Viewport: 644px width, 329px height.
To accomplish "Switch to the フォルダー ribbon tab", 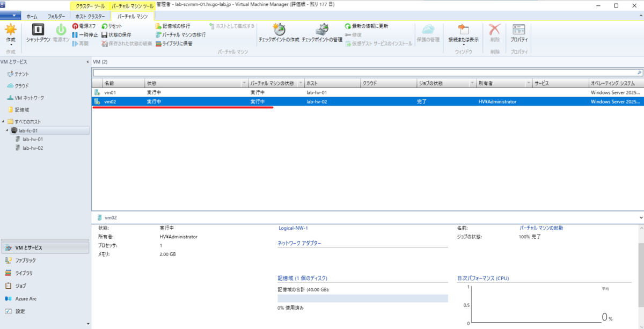I will point(56,17).
